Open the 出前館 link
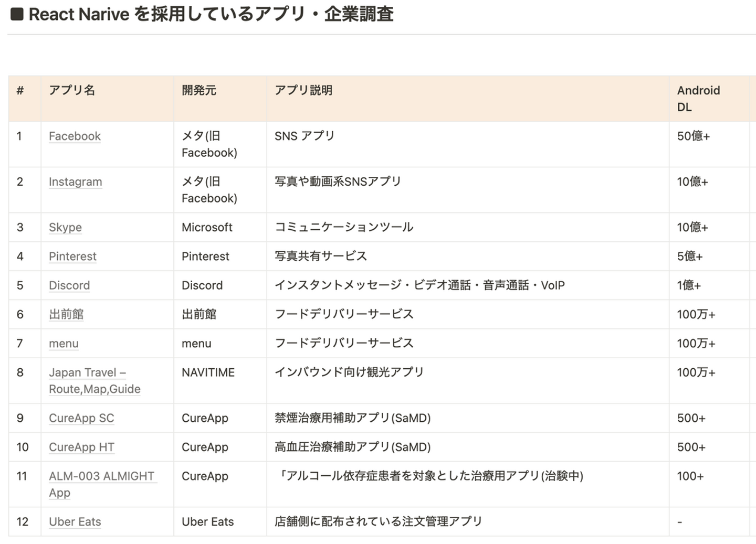 [66, 314]
